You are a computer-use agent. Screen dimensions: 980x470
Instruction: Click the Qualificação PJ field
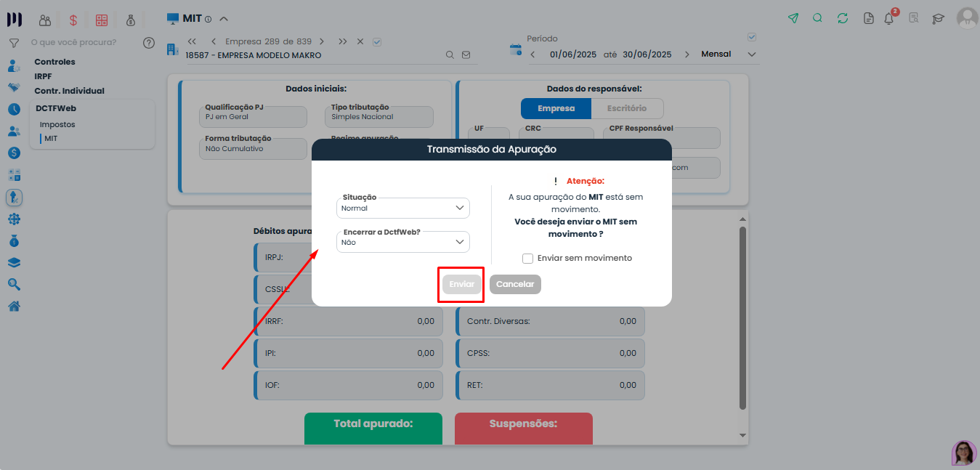click(253, 117)
